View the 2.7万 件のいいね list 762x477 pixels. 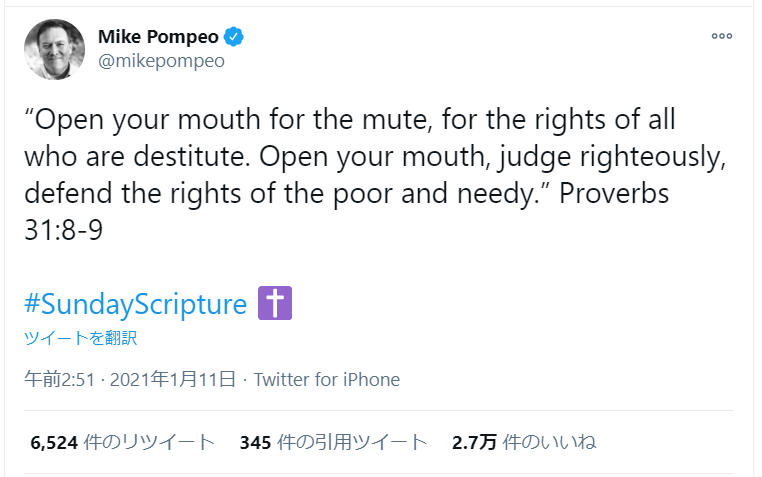[524, 443]
